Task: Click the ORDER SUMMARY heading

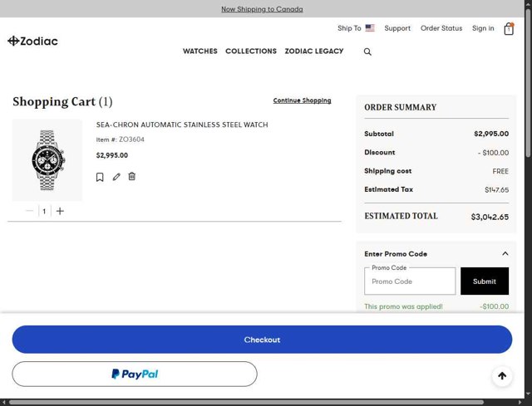Action: [x=401, y=107]
